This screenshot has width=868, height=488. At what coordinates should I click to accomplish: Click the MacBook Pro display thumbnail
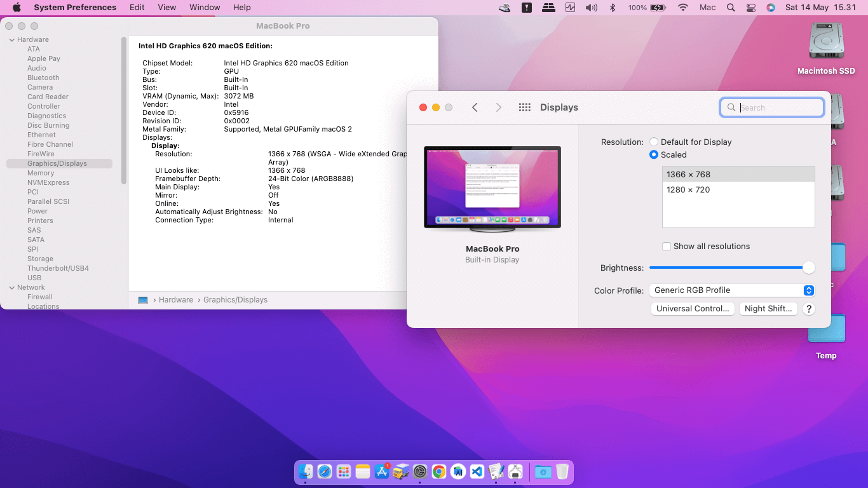(492, 188)
